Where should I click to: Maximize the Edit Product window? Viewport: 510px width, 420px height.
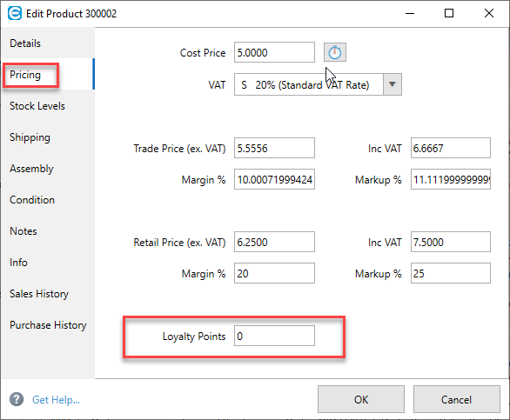449,13
